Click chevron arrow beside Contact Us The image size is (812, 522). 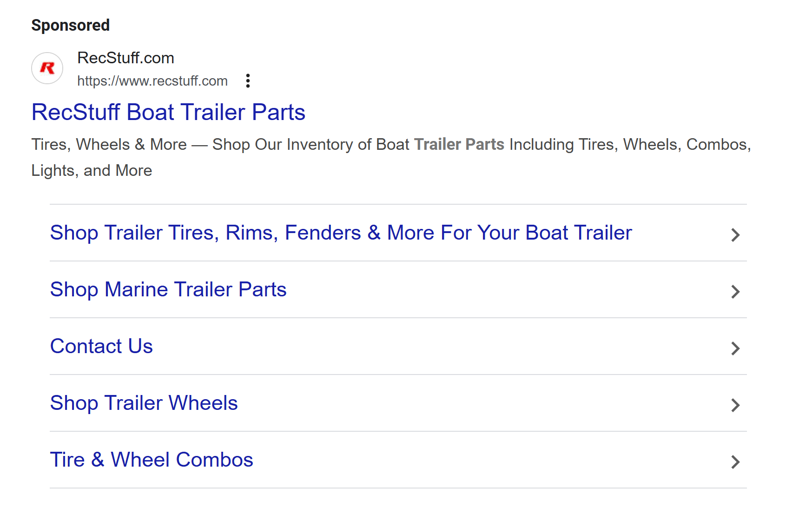point(735,348)
